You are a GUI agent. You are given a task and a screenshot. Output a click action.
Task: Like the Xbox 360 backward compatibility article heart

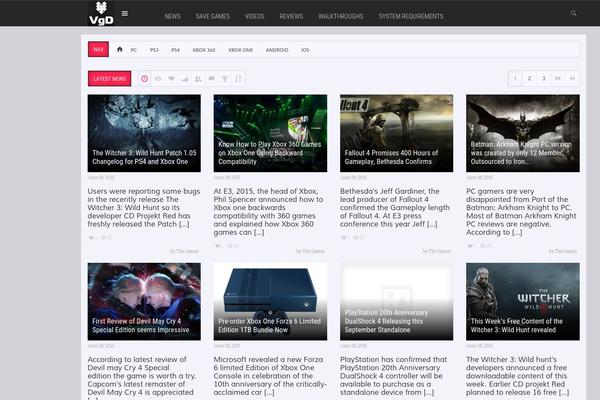pos(217,246)
